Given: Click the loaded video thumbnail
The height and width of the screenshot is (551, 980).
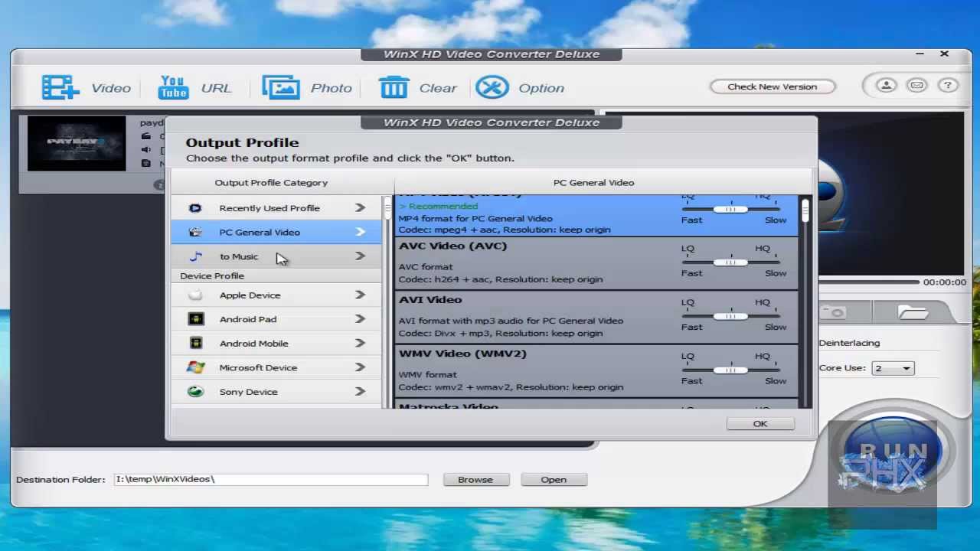Looking at the screenshot, I should pos(77,143).
